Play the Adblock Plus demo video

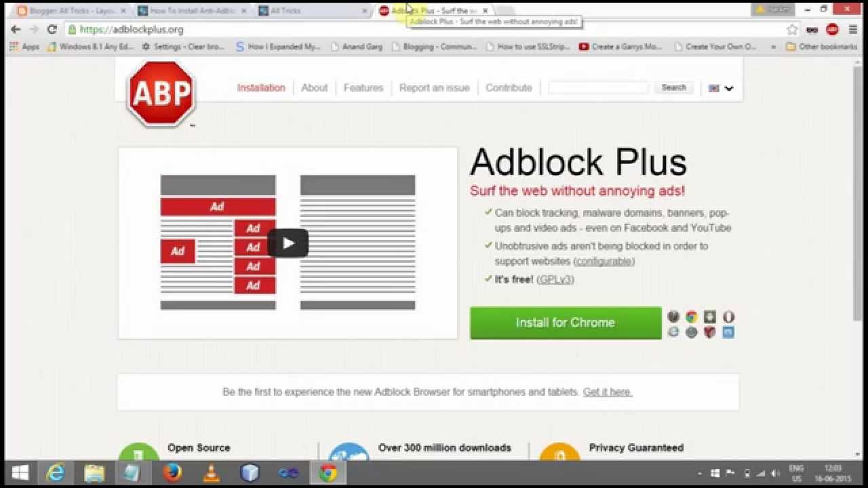288,243
